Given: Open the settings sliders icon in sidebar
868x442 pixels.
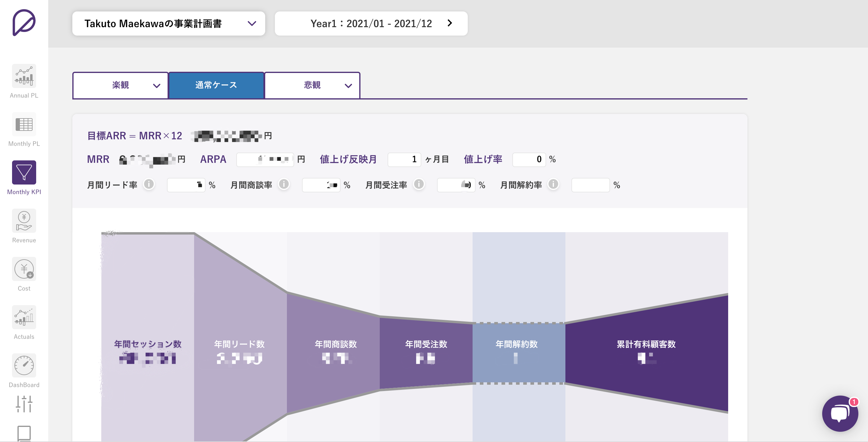Looking at the screenshot, I should coord(24,404).
